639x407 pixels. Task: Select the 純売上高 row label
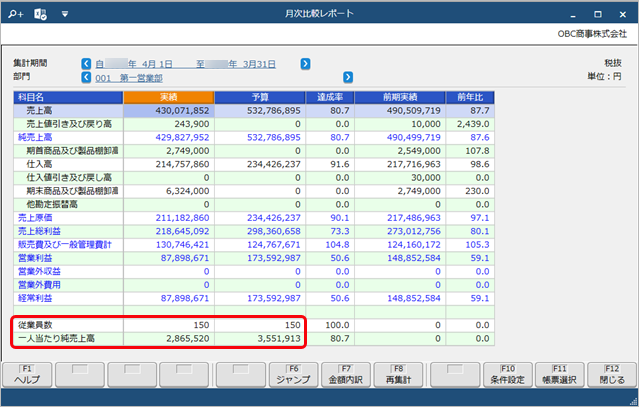[35, 137]
